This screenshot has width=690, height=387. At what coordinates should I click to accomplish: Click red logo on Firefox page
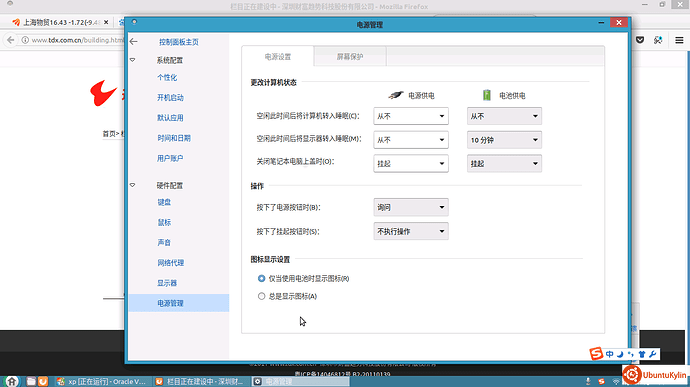104,92
